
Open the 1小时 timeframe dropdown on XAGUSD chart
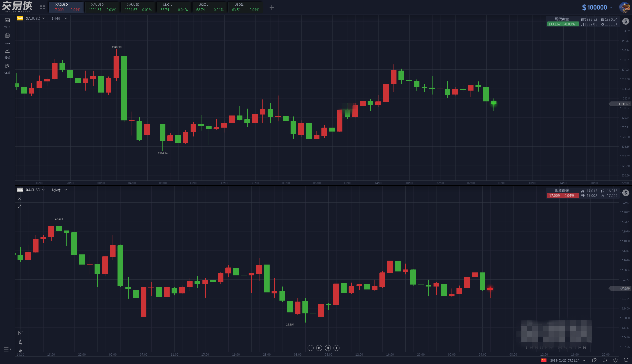click(x=59, y=190)
